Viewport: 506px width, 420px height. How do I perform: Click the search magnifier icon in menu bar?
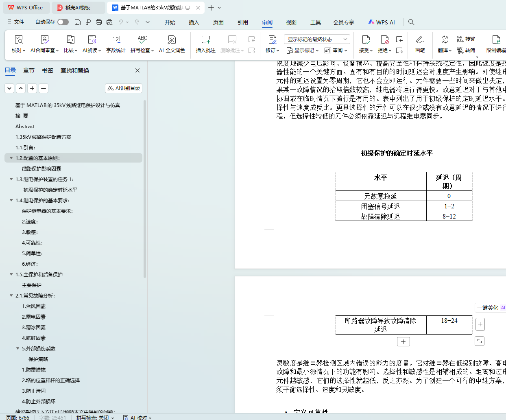point(411,22)
